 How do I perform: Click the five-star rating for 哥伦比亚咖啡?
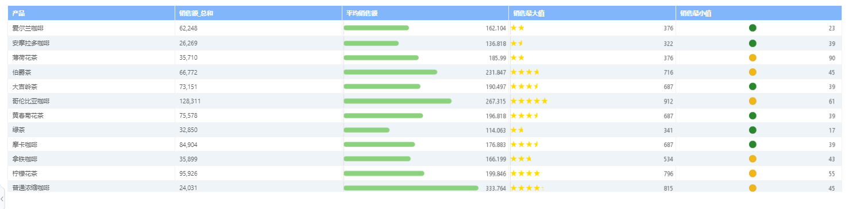pyautogui.click(x=528, y=101)
